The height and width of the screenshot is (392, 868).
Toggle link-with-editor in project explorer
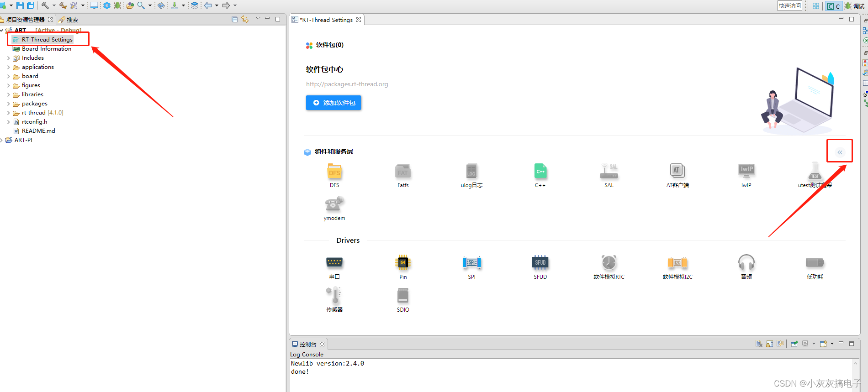click(x=245, y=19)
